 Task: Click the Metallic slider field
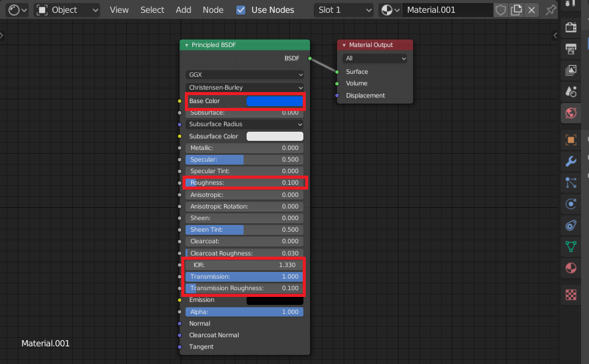click(x=245, y=148)
